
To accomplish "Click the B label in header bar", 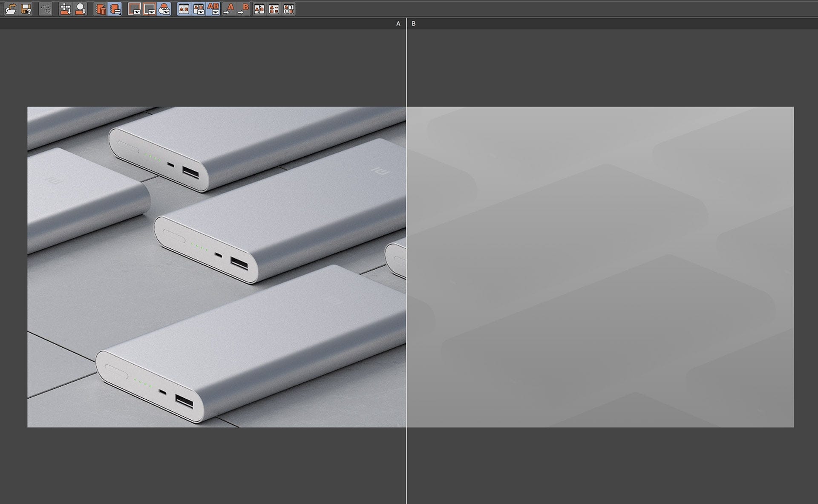I will point(413,24).
